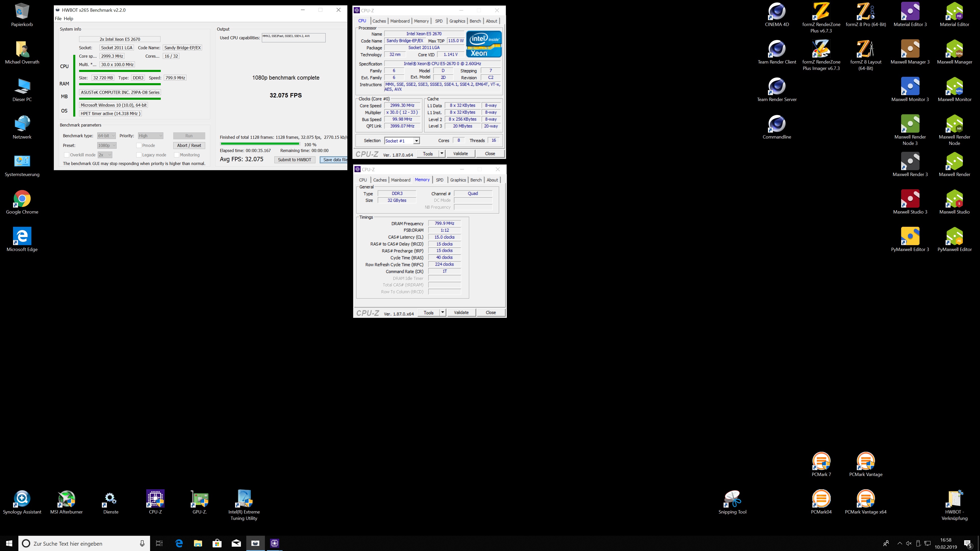Launch the Commandline shortcut
Viewport: 980px width, 551px height.
point(776,127)
